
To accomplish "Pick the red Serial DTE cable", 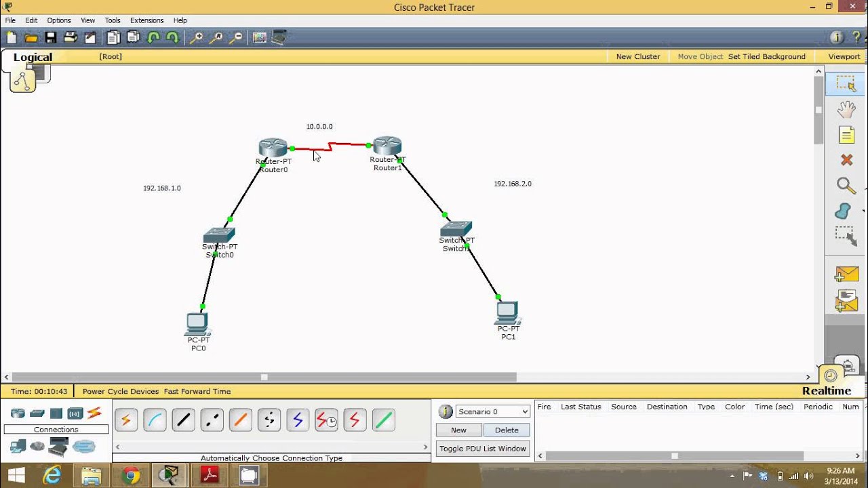I will coord(355,420).
